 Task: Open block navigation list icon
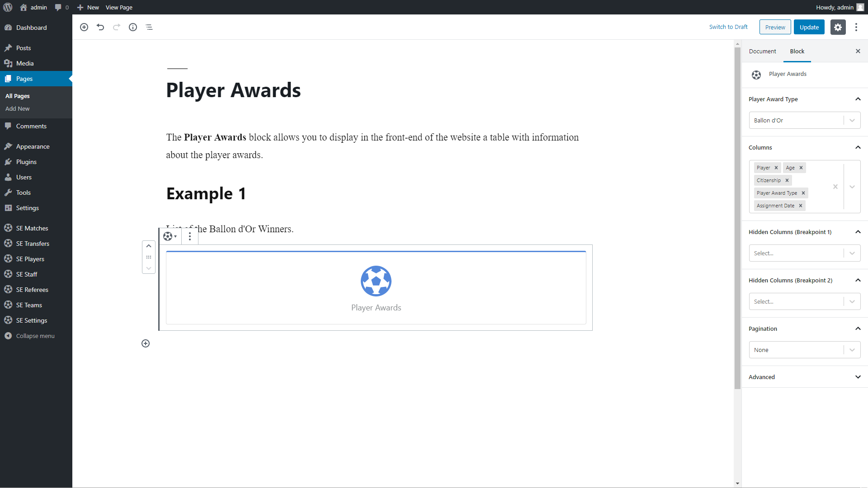click(149, 27)
